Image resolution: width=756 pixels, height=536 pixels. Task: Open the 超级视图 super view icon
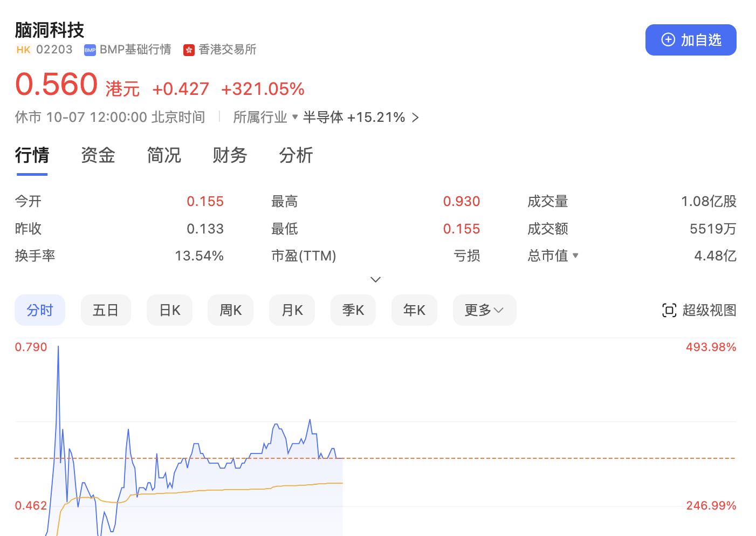669,310
